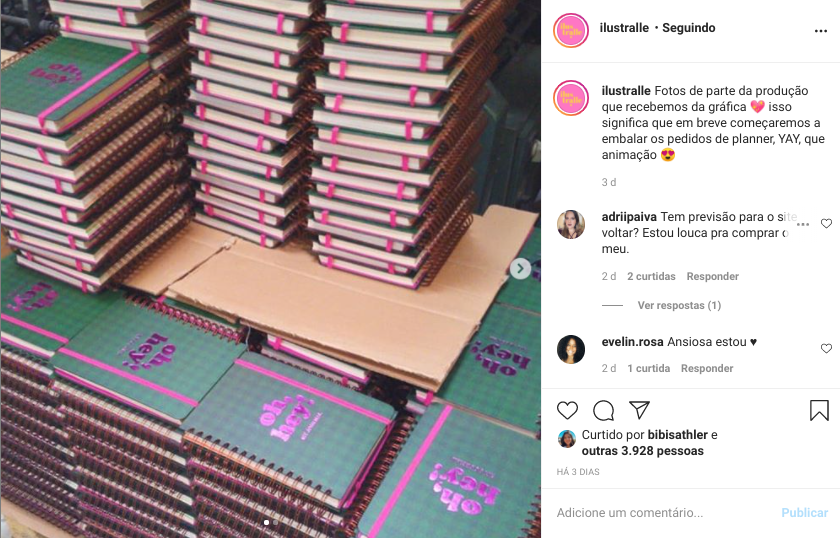Open the comment speech bubble icon
The image size is (840, 538).
[x=603, y=410]
